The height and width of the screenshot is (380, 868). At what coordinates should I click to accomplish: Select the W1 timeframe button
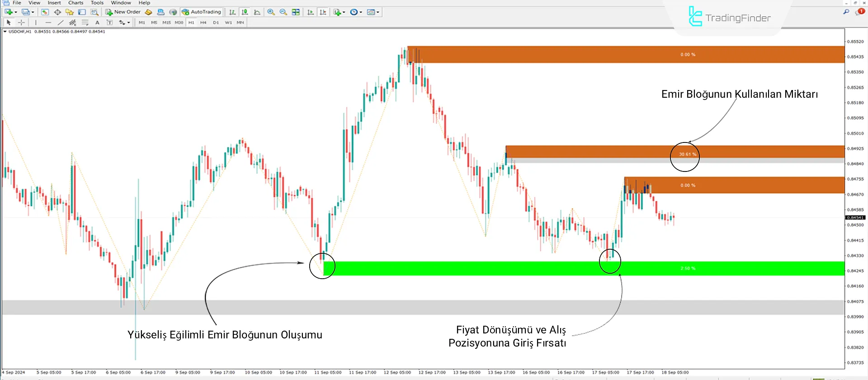click(x=228, y=22)
